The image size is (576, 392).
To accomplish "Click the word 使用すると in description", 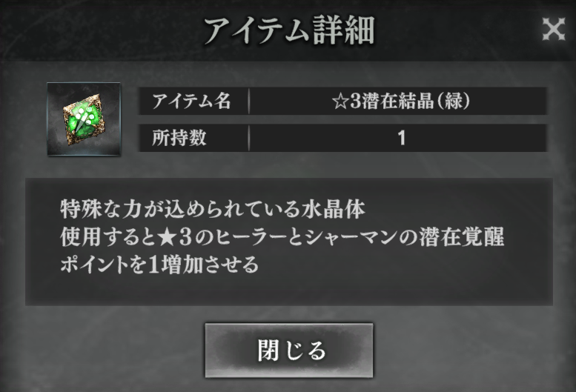I will tap(108, 237).
